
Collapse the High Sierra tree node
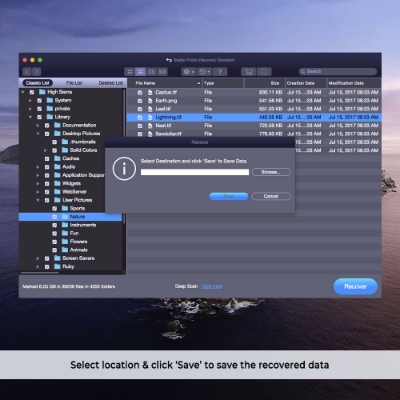coord(23,92)
